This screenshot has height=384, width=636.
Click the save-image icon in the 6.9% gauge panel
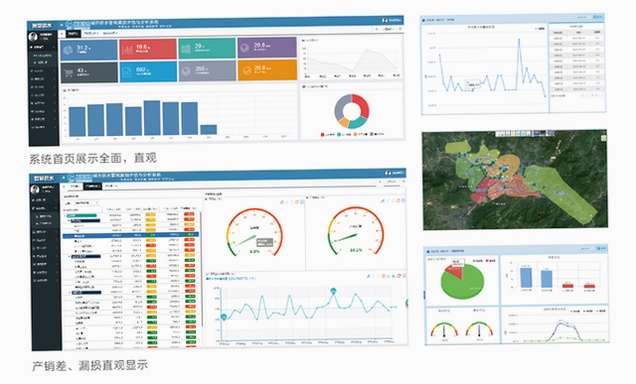pyautogui.click(x=302, y=202)
